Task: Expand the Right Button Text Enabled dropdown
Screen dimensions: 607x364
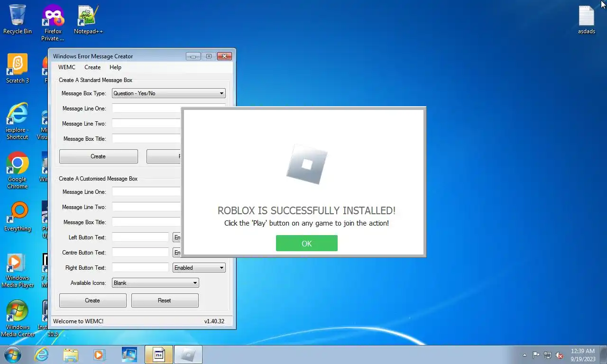Action: pyautogui.click(x=199, y=268)
